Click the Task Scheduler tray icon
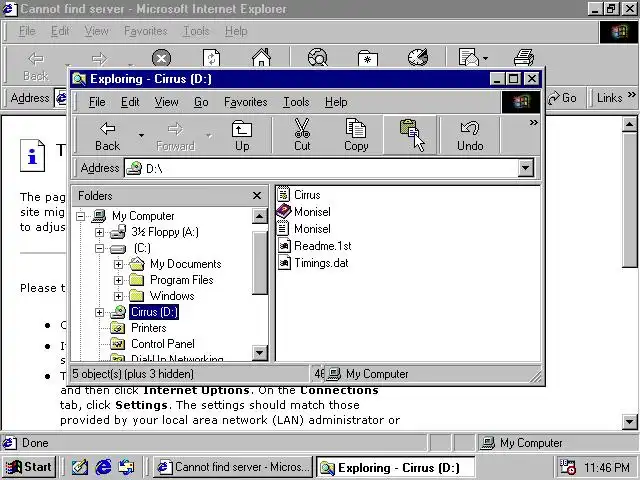Viewport: 640px width, 480px height. (x=568, y=467)
